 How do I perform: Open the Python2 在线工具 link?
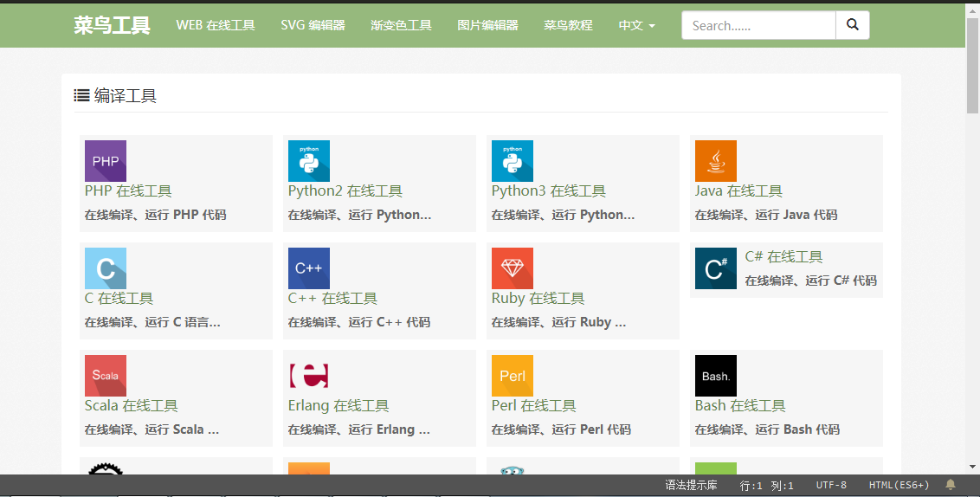point(345,191)
